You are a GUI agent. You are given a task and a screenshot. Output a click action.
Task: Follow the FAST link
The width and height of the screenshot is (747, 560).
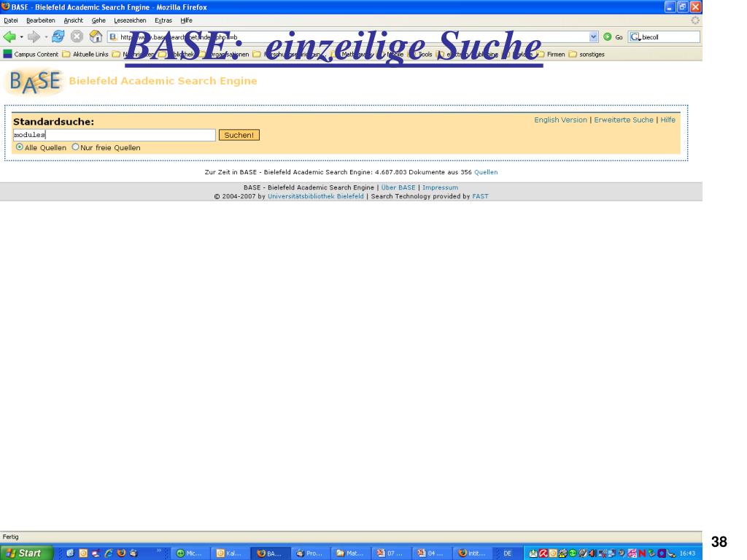click(480, 196)
